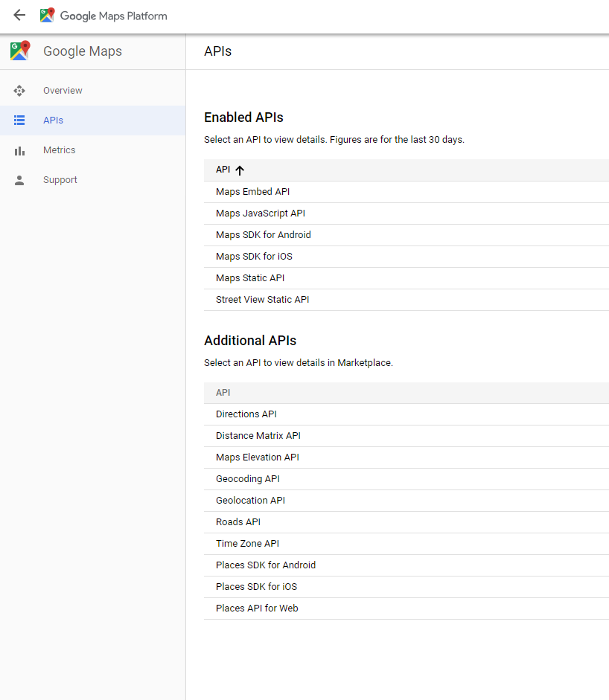Select the APIs sidebar item
The image size is (609, 700).
coord(93,121)
